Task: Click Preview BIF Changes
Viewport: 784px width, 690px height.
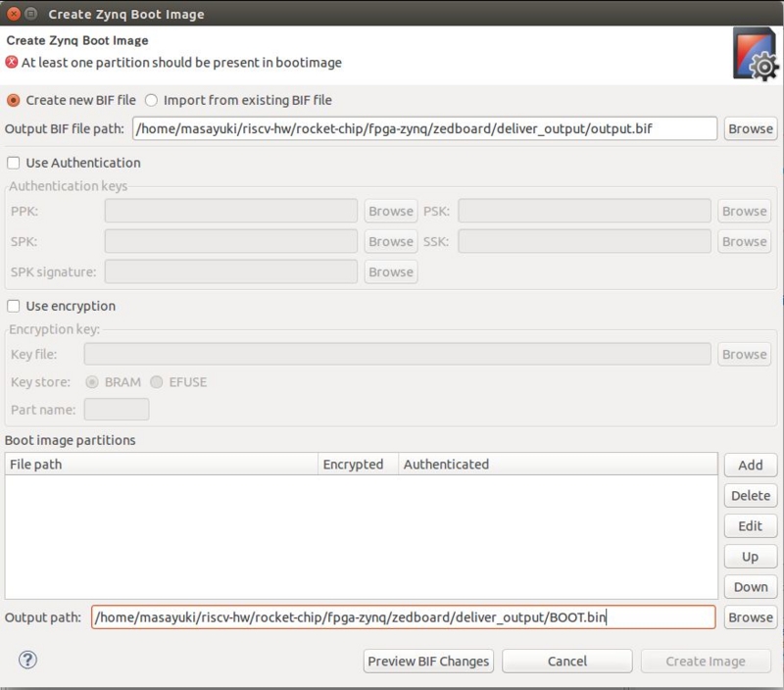Action: (428, 661)
